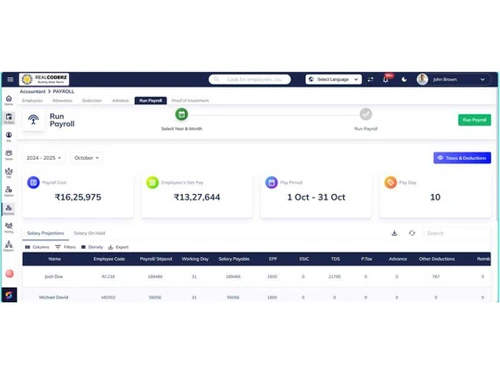Toggle dark mode with the moon icon
This screenshot has width=500, height=375.
404,79
